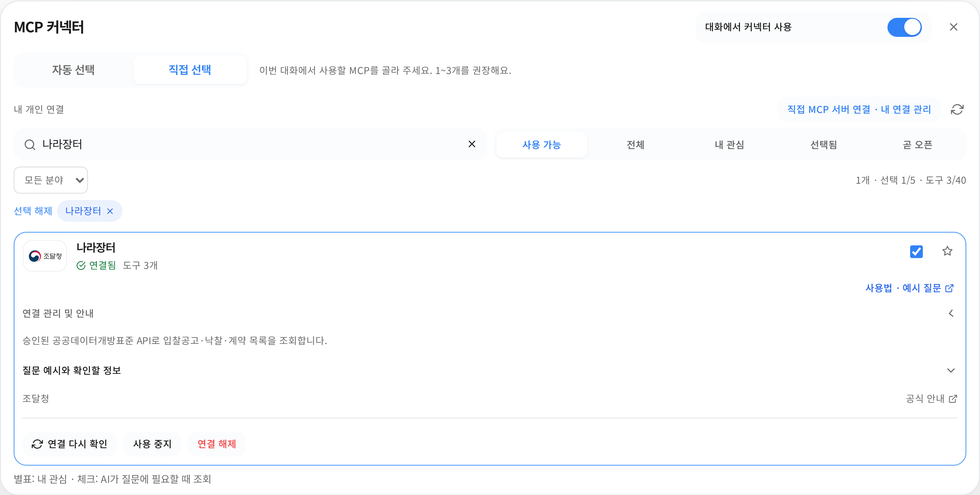This screenshot has width=980, height=495.
Task: Close the MCP 커넥터 dialog
Action: pos(953,27)
